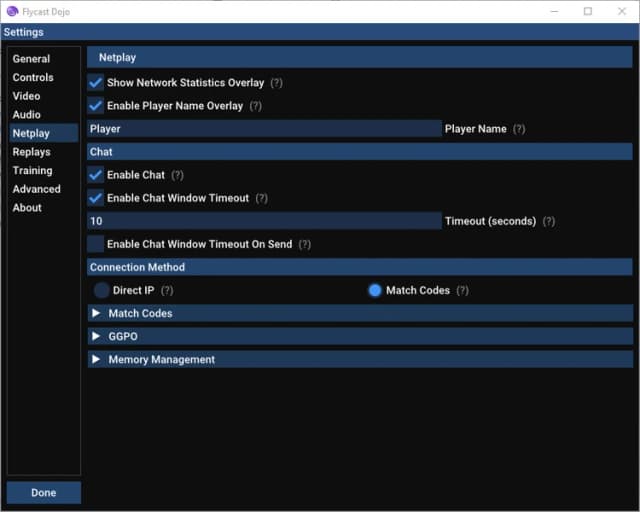Open the Replays settings tab
The width and height of the screenshot is (640, 512).
coord(44,152)
